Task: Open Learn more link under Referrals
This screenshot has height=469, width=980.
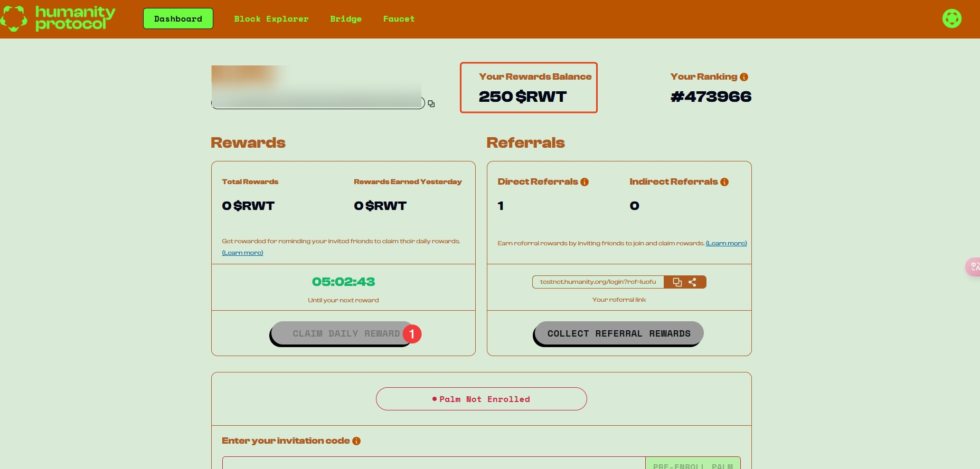Action: (726, 243)
